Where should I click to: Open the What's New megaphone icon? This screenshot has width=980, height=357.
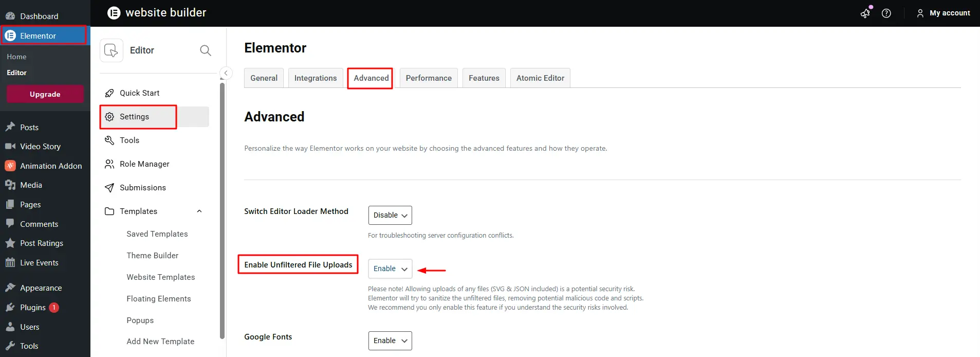866,13
